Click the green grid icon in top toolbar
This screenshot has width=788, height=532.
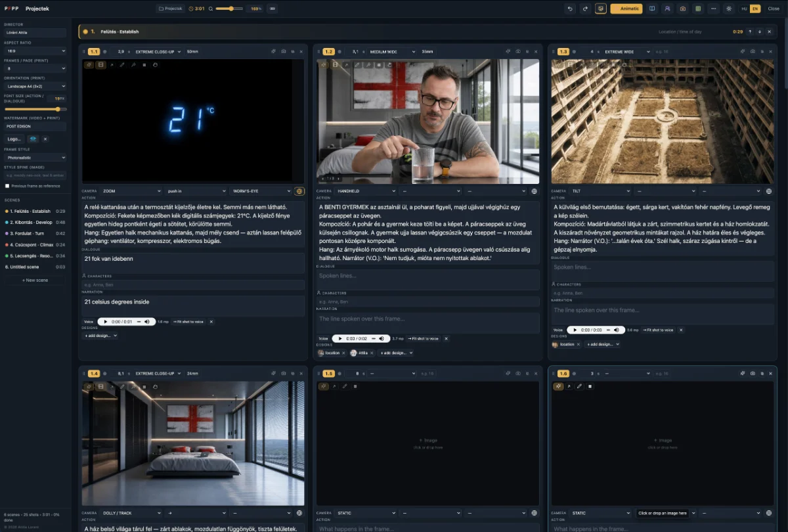(x=698, y=9)
